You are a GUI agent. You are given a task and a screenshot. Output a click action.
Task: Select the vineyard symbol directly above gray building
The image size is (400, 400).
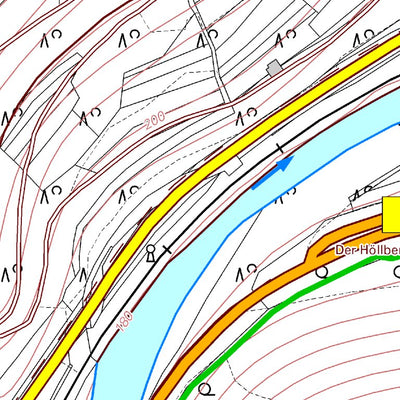[x=286, y=38]
